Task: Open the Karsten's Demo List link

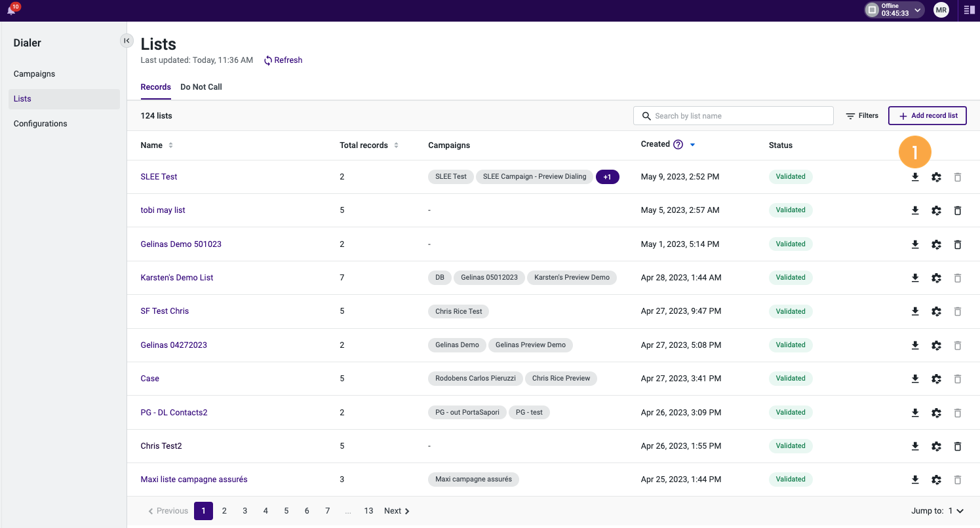Action: pyautogui.click(x=176, y=277)
